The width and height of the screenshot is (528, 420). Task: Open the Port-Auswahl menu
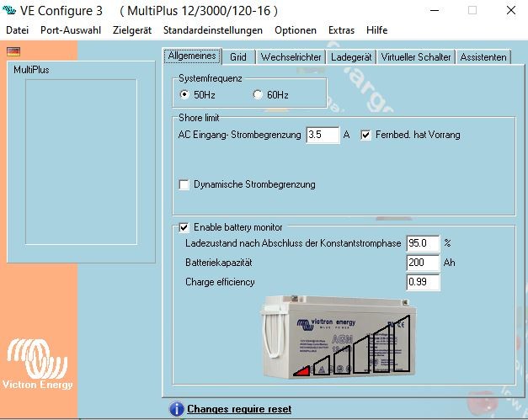click(x=71, y=30)
